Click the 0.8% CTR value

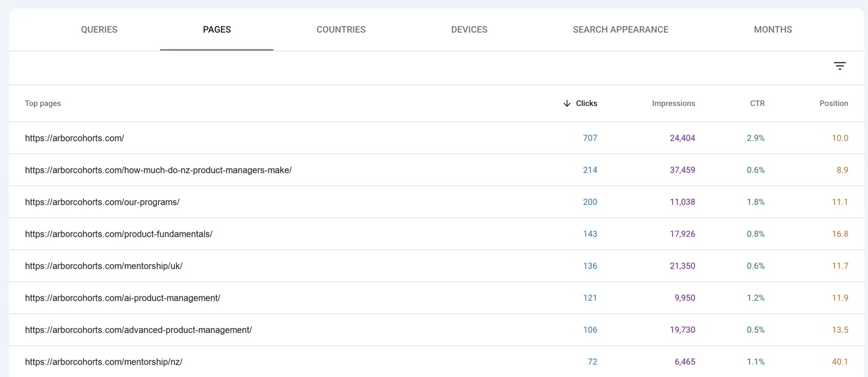(x=756, y=234)
